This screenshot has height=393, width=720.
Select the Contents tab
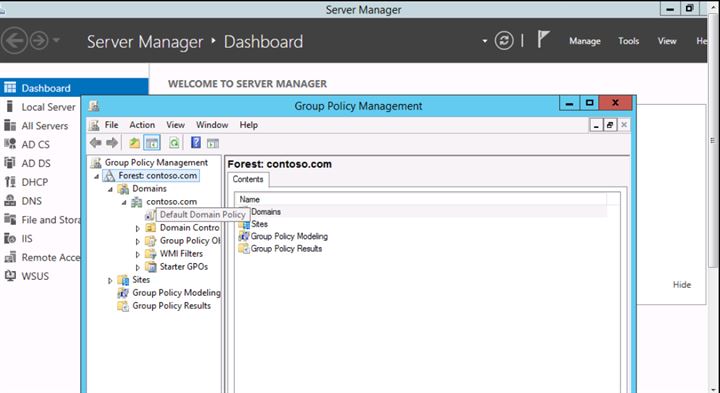[x=248, y=180]
